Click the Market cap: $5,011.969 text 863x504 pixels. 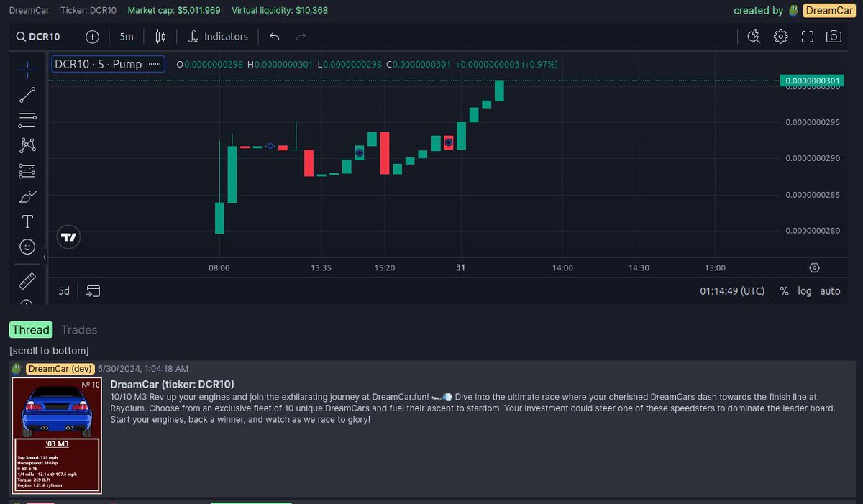point(174,11)
